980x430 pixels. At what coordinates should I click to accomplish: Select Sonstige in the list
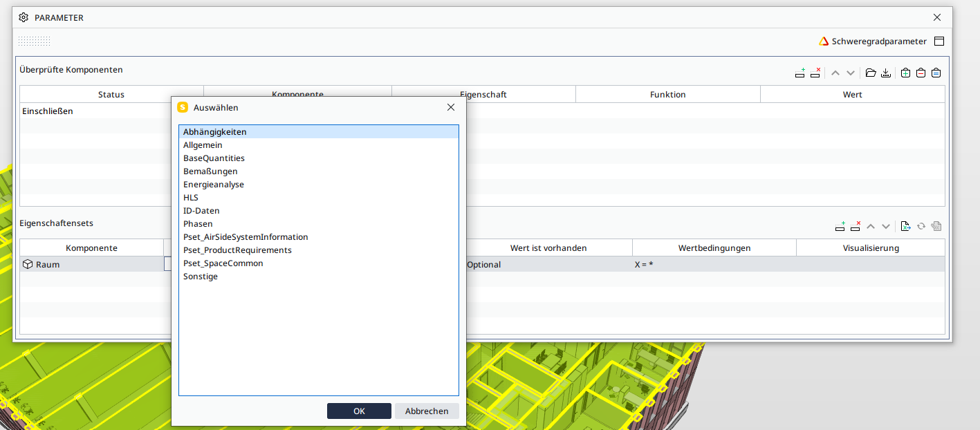pyautogui.click(x=319, y=277)
